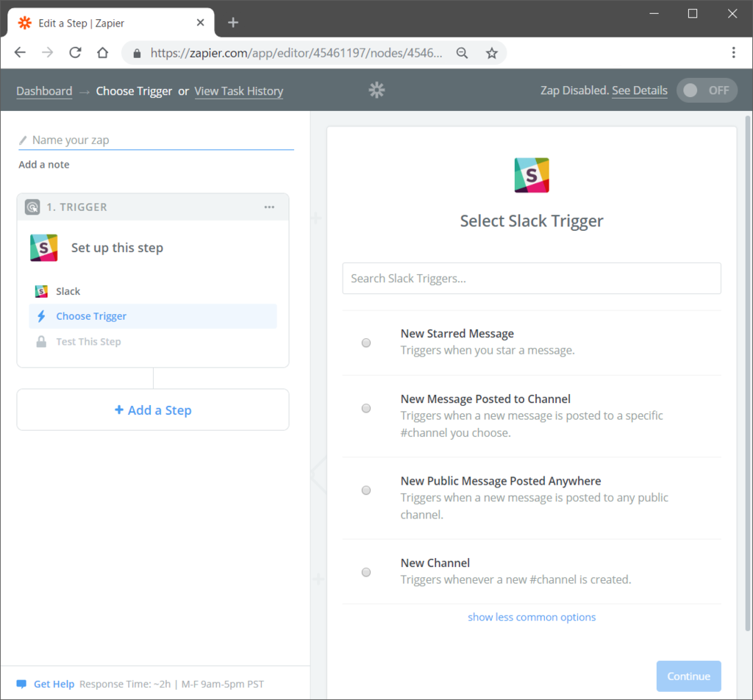Click the Set up this step heading

point(117,248)
